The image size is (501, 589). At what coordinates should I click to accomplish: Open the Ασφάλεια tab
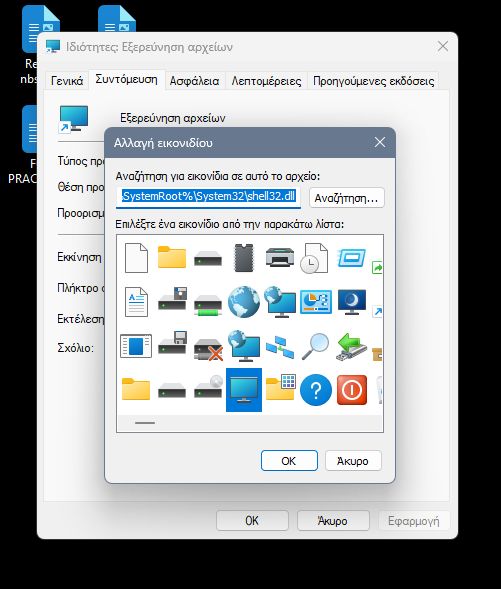pyautogui.click(x=195, y=81)
